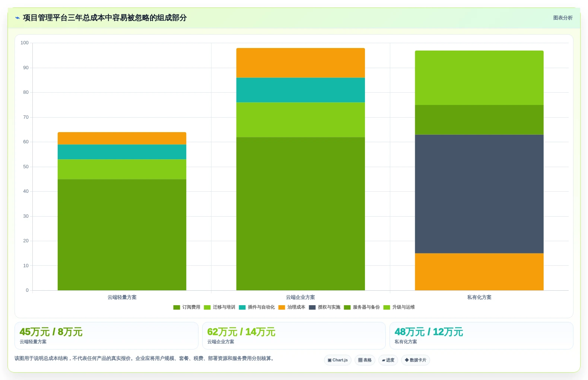Click the y-axis value 100
The width and height of the screenshot is (588, 380).
(25, 43)
